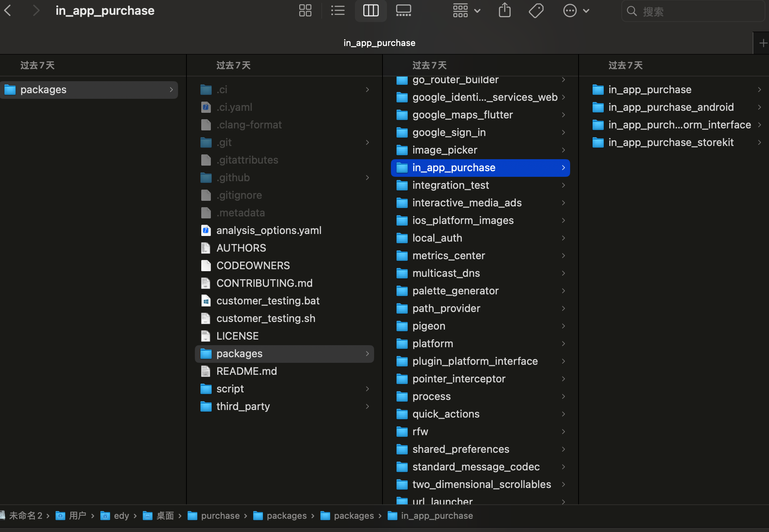The height and width of the screenshot is (532, 769).
Task: Open google_sign_in folder
Action: (481, 132)
